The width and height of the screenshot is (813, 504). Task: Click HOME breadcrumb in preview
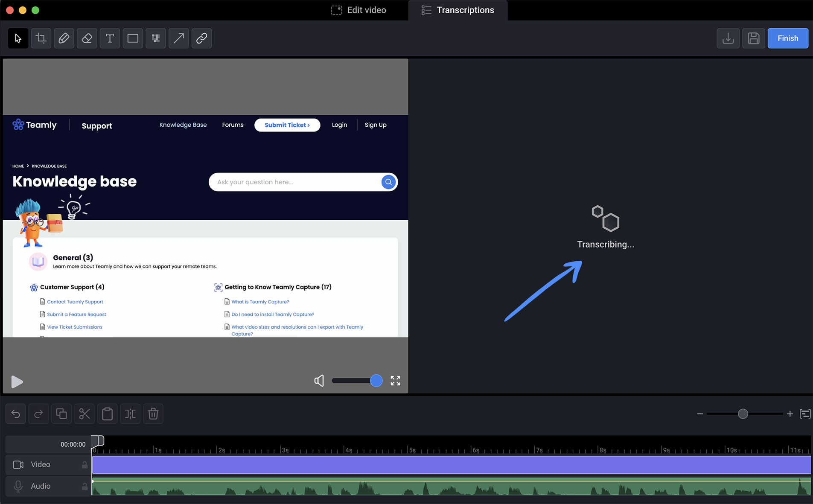coord(18,166)
